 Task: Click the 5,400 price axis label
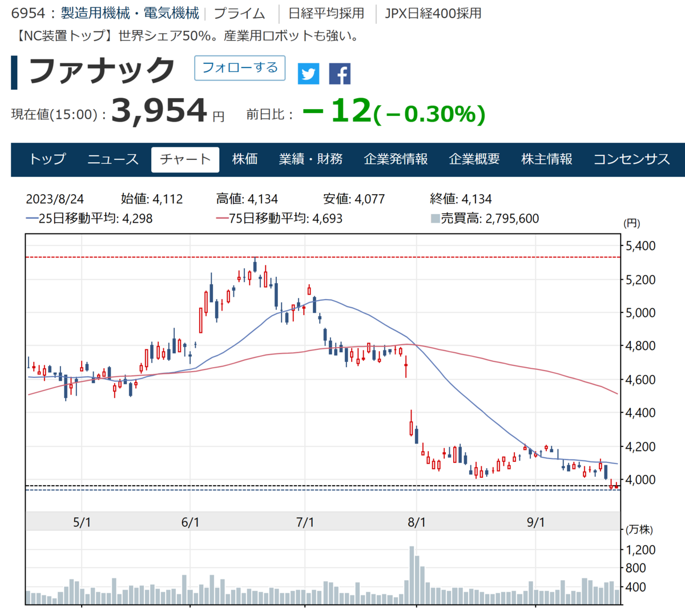(640, 246)
